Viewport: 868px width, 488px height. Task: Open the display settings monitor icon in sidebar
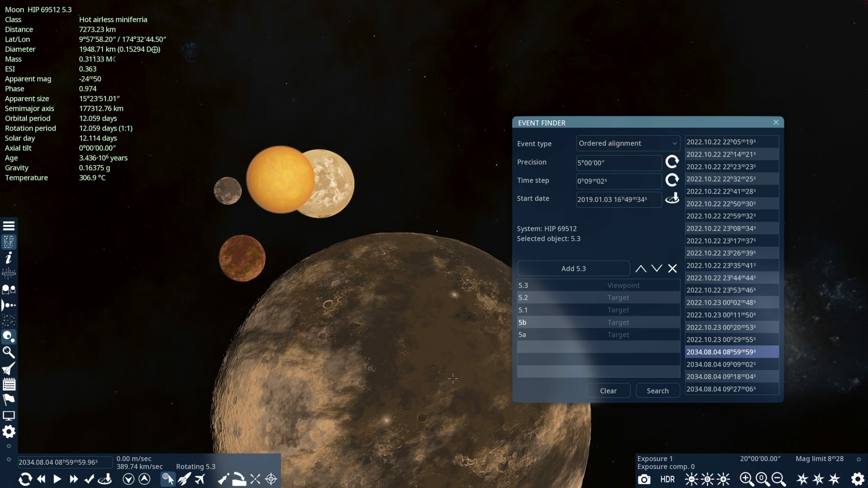(x=9, y=415)
